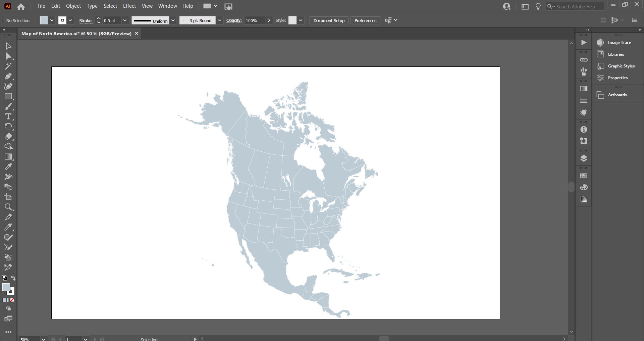Click the fill color swatch in control bar
Viewport: 644px width, 341px height.
(44, 20)
